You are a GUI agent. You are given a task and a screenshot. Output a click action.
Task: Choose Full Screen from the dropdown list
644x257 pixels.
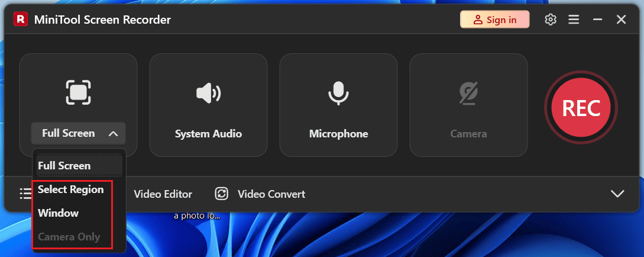coord(80,166)
